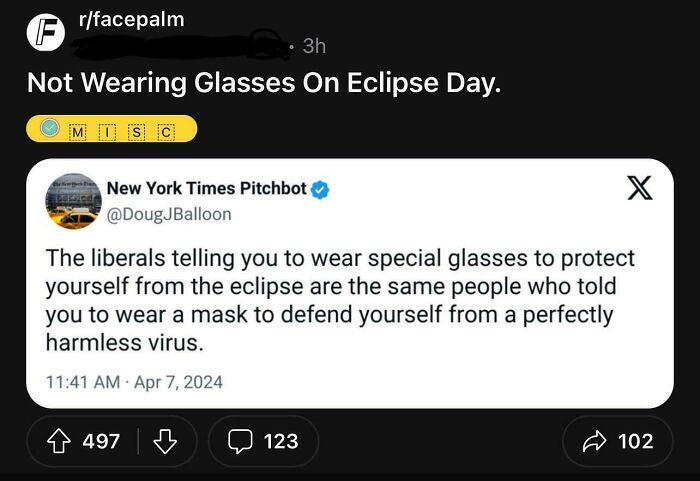Open the r/facepalm subreddit name link
Viewport: 700px width, 481px height.
click(130, 20)
